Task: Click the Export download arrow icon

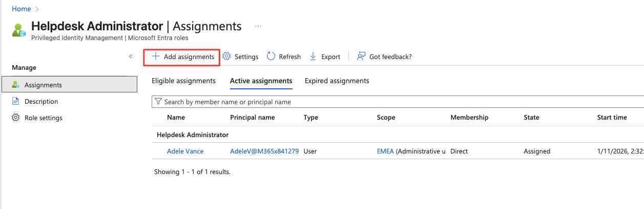Action: tap(314, 56)
